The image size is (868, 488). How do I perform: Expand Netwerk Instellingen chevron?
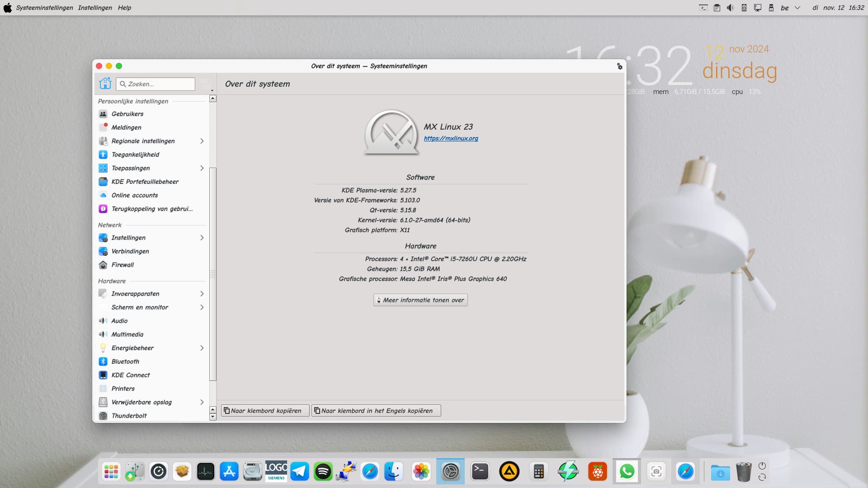coord(202,238)
